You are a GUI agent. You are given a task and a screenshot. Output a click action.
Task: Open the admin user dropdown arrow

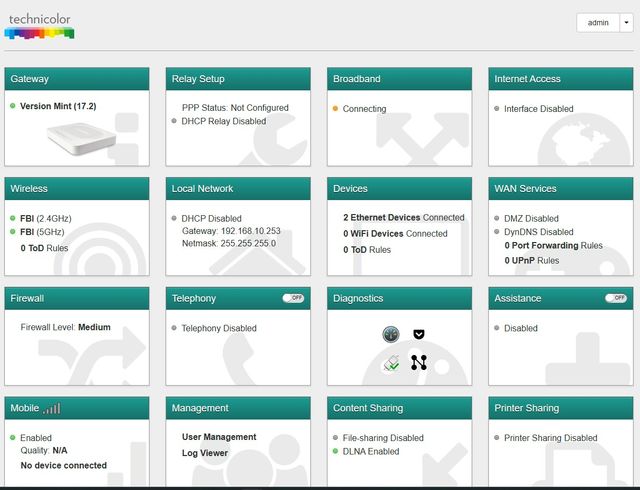point(626,22)
